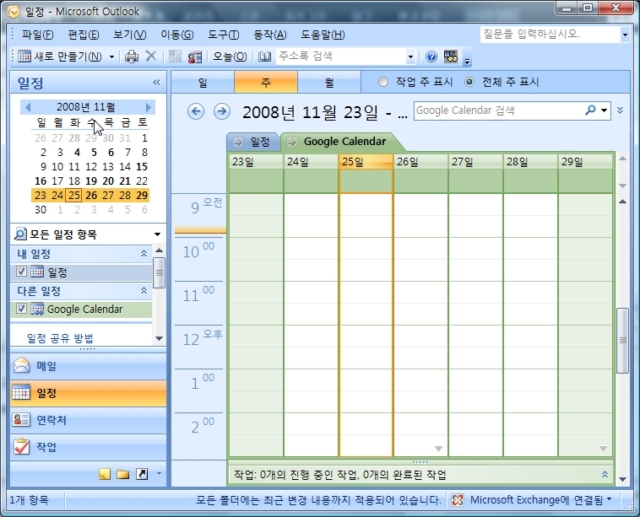Click the 29일 day header
Screen dimensions: 640x517
click(585, 162)
